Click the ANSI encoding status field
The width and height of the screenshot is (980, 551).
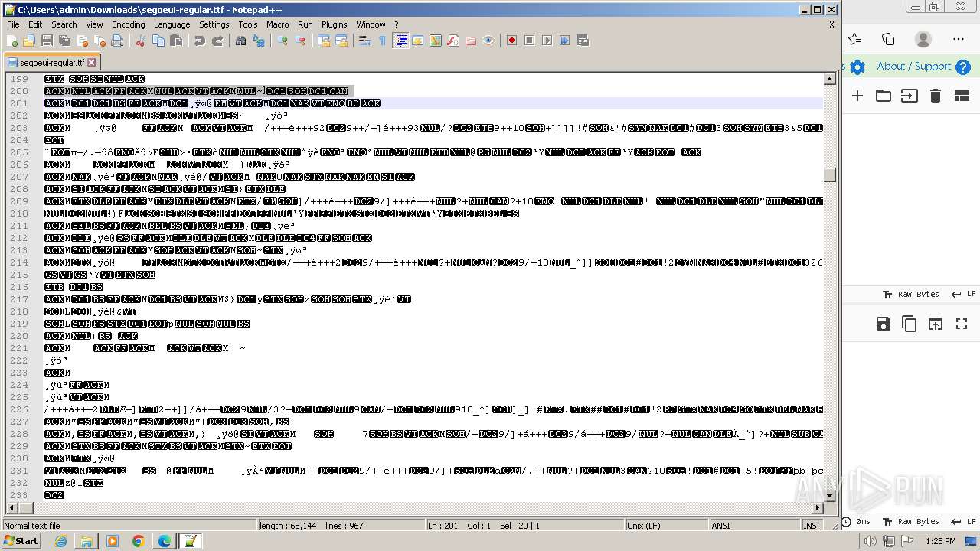click(x=753, y=526)
